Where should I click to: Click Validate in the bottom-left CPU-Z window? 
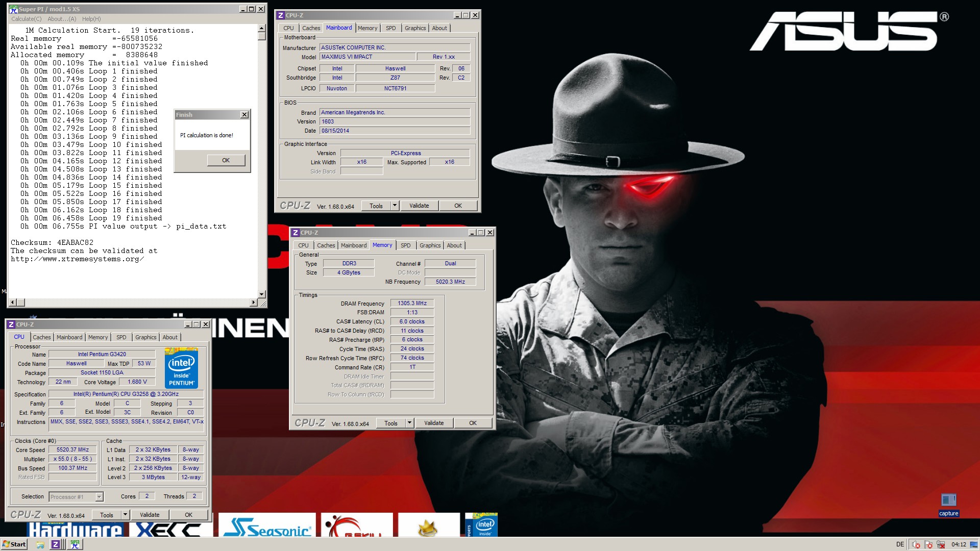(x=150, y=515)
